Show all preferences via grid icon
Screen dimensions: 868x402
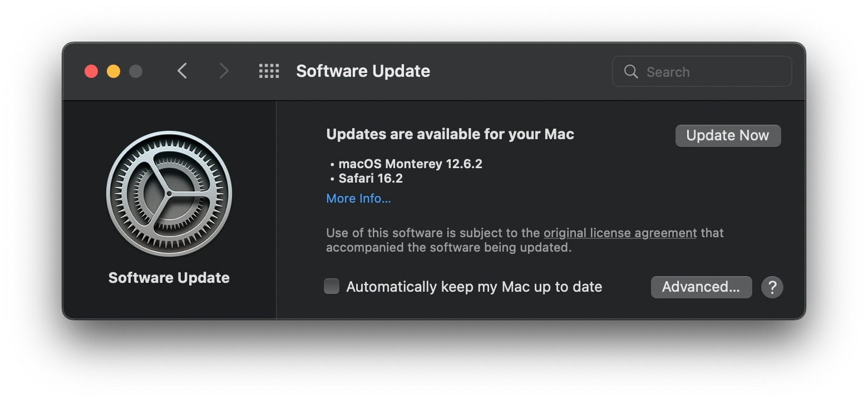[269, 71]
